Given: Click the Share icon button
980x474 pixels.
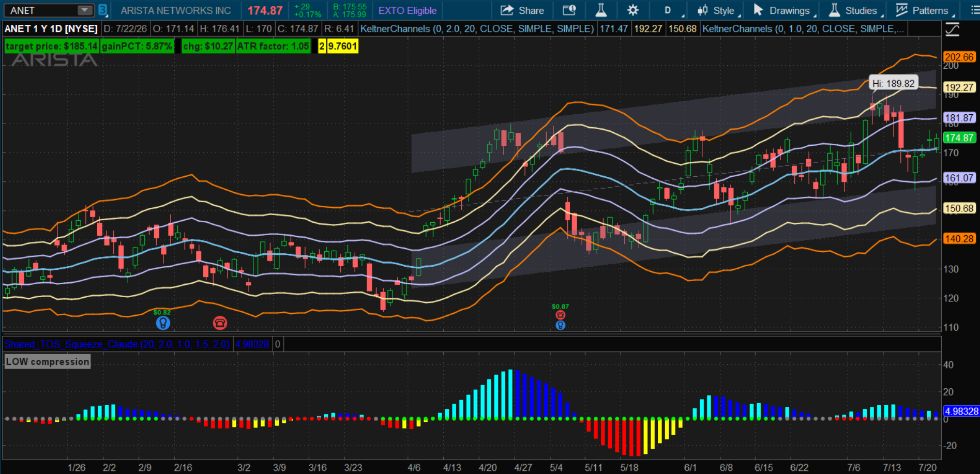Looking at the screenshot, I should coord(522,10).
